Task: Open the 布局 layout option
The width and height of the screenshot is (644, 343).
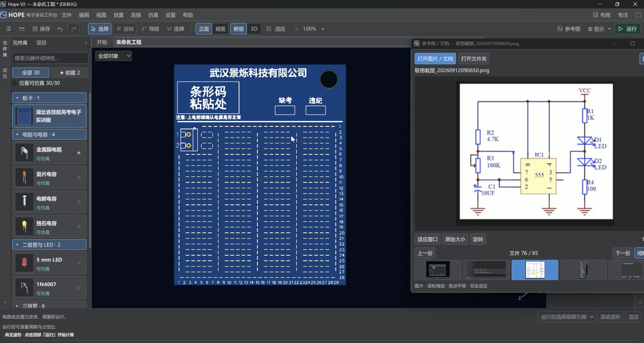Action: [x=602, y=15]
